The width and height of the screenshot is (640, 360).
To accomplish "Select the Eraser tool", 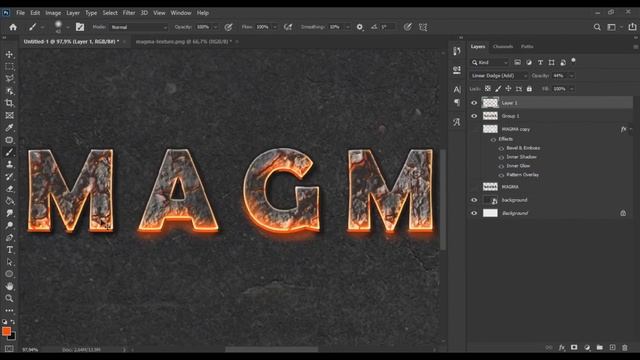I will click(9, 189).
